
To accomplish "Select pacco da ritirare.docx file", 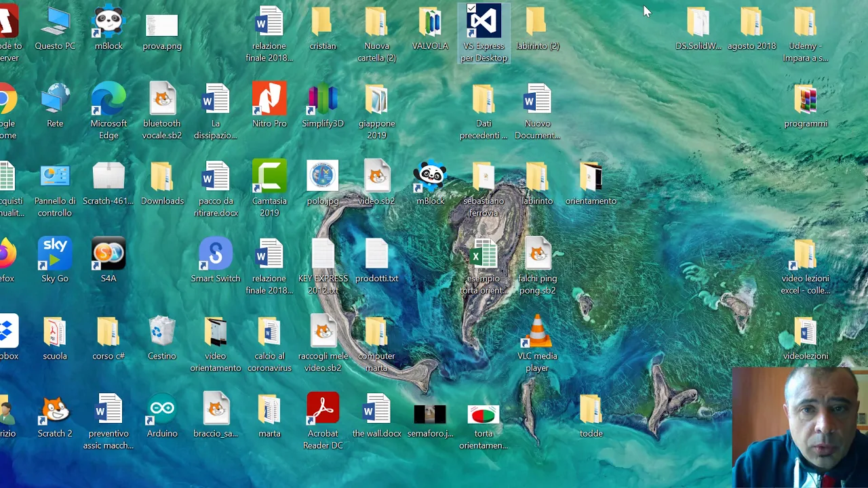I will point(216,188).
